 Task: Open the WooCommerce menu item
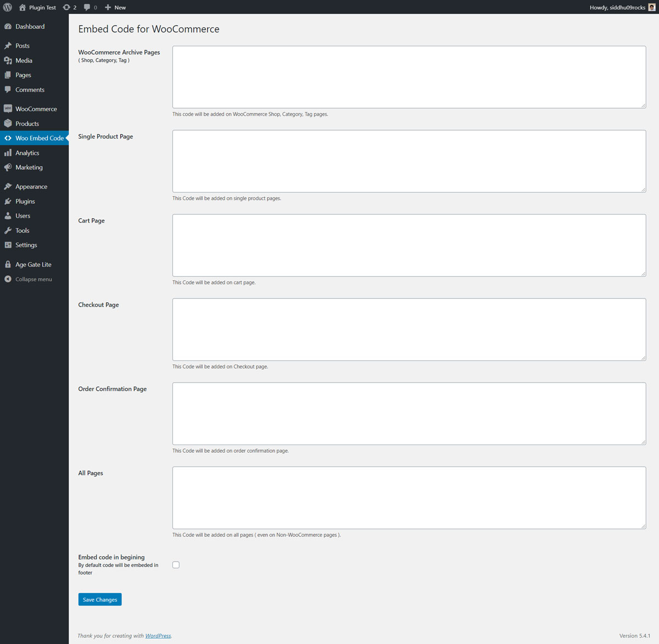(x=34, y=109)
